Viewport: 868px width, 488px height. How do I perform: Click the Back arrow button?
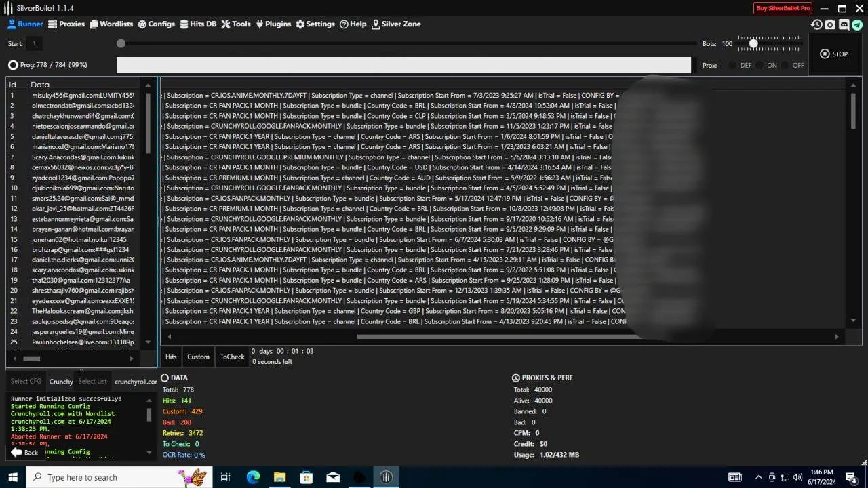pyautogui.click(x=25, y=452)
